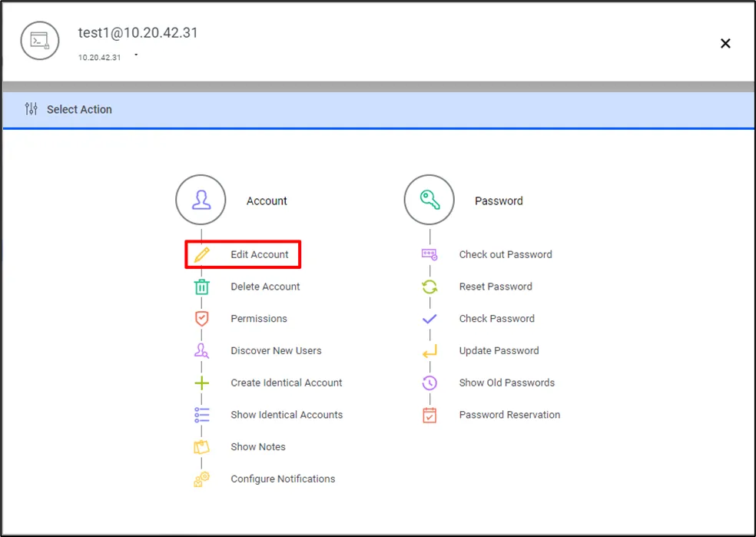Click the Account user circle icon
This screenshot has height=537, width=756.
(x=201, y=200)
